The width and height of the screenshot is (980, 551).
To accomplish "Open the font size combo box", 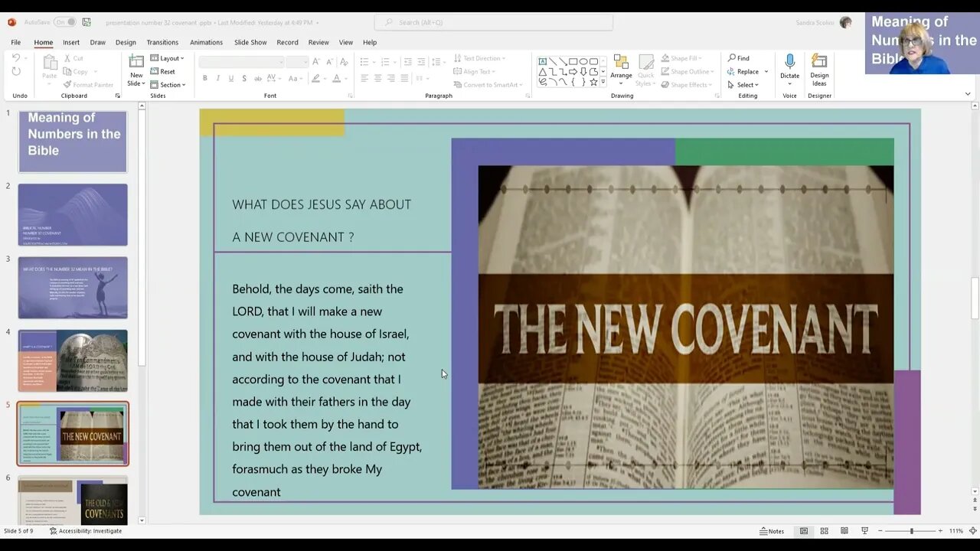I will (297, 62).
